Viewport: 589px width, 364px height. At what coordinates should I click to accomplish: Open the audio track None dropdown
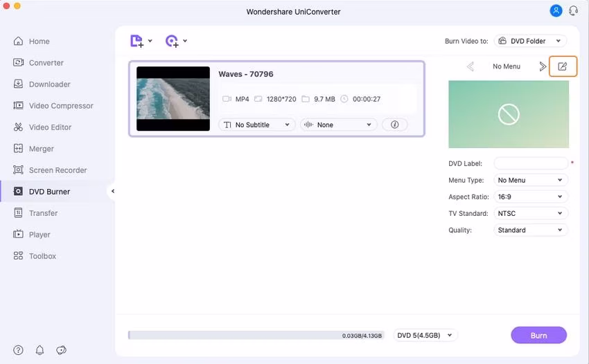point(339,125)
